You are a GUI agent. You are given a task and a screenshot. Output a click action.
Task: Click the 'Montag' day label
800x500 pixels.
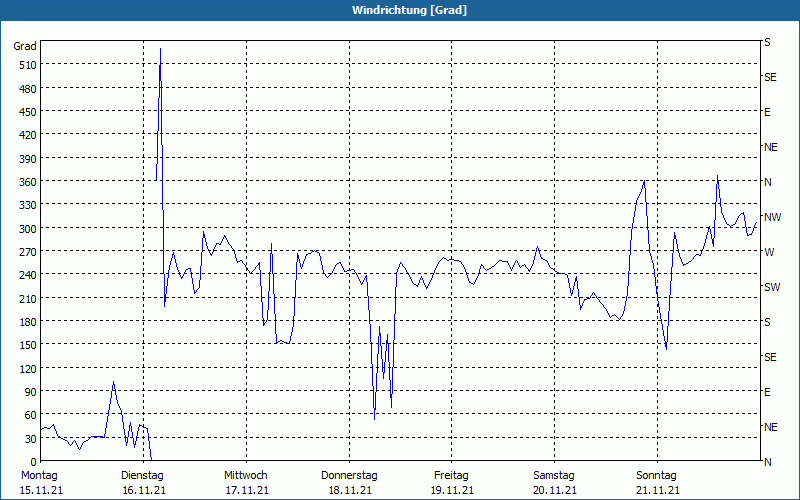point(39,476)
